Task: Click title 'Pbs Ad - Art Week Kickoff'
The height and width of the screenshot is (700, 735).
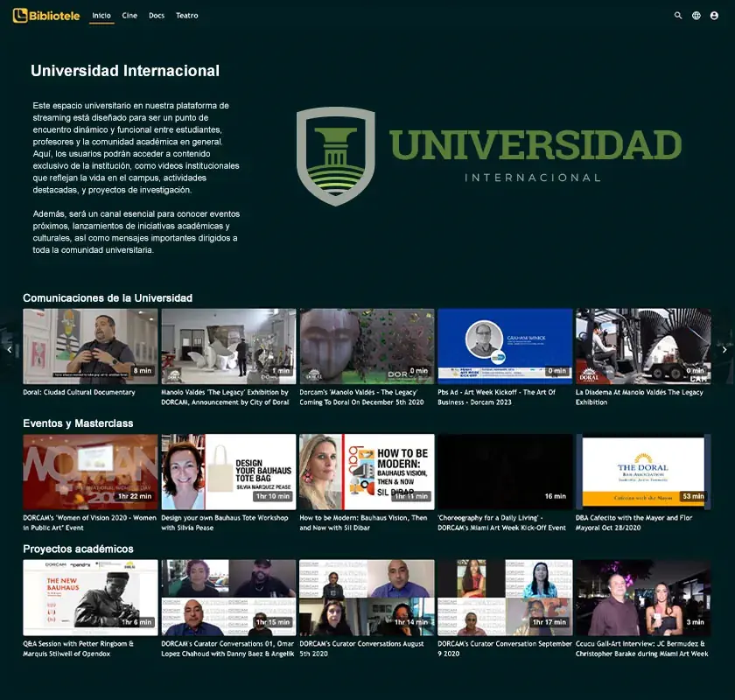Action: point(496,397)
